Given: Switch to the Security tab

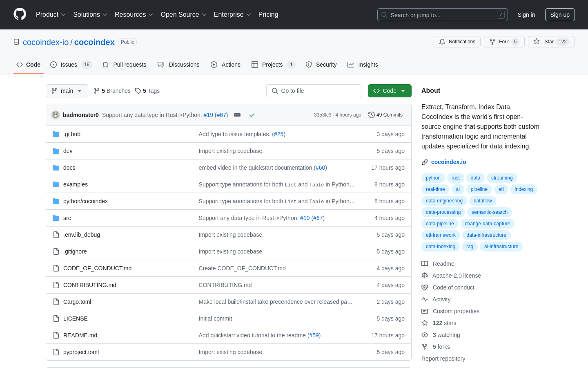Looking at the screenshot, I should [x=321, y=65].
